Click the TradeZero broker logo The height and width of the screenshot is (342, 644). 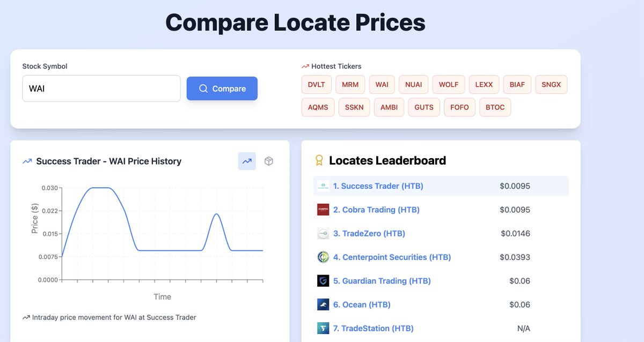[323, 233]
